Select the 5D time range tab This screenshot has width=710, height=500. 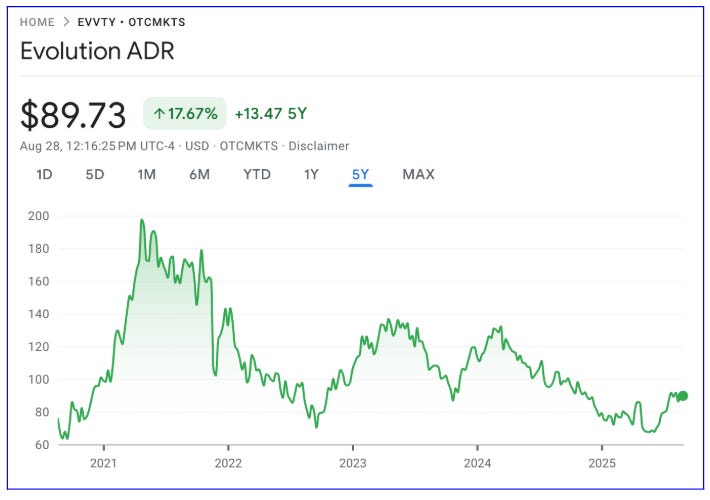point(95,174)
